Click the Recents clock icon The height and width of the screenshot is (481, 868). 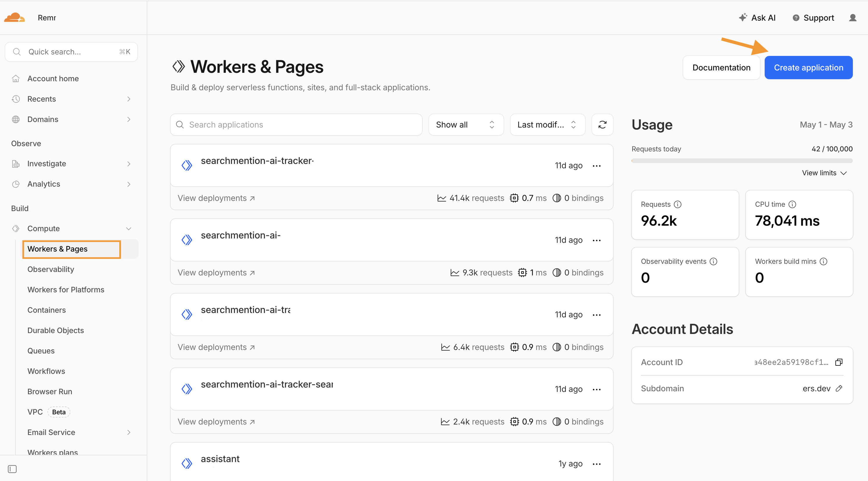pos(15,99)
